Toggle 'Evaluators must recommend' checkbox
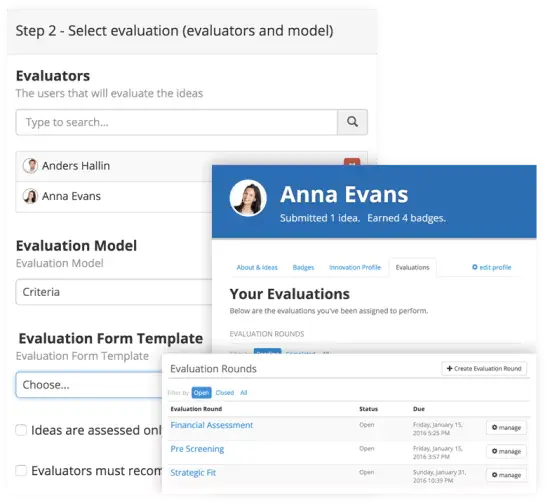Viewport: 547px width, 503px height. click(x=21, y=471)
